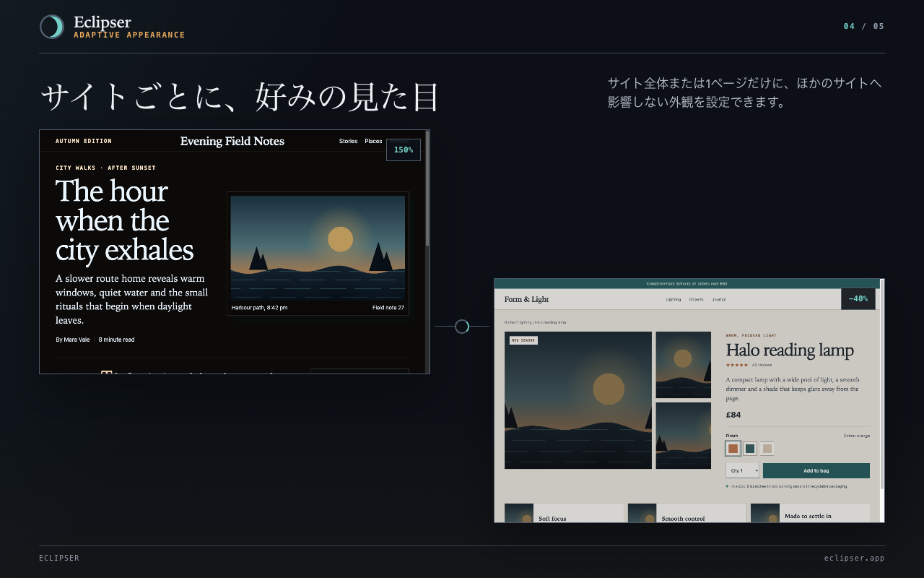Click the £84 price
Viewport: 924px width, 578px height.
tap(733, 415)
